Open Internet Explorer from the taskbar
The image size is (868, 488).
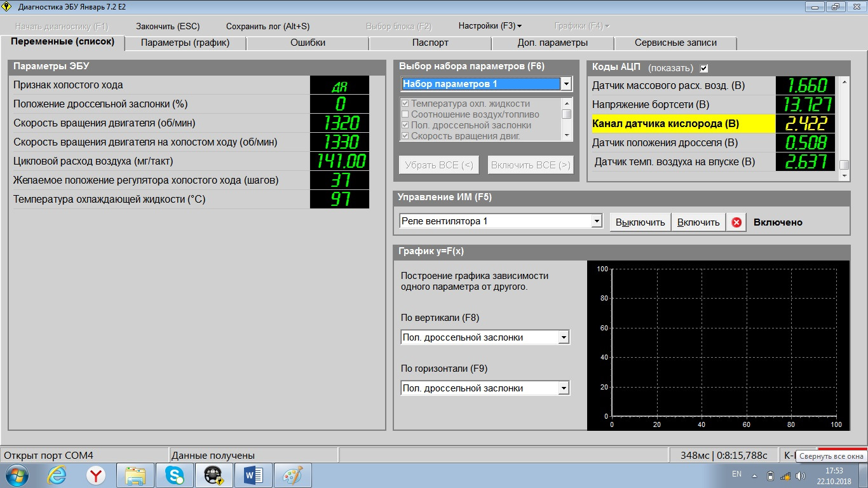click(x=57, y=475)
